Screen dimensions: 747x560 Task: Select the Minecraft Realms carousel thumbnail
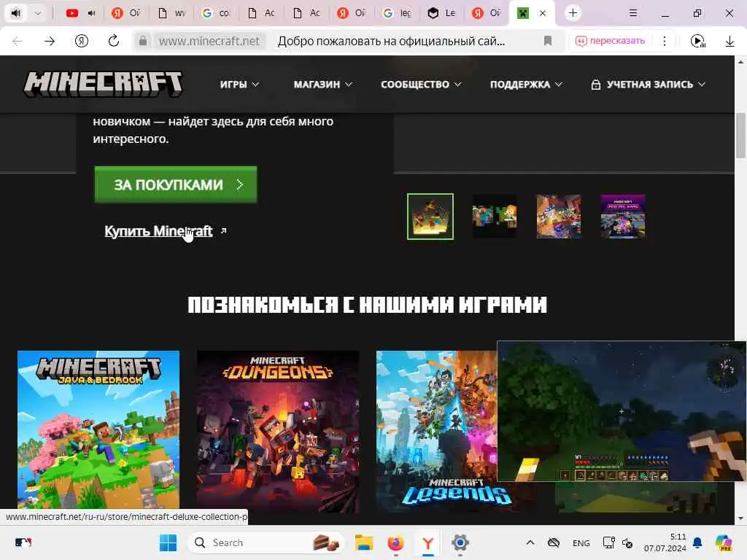click(623, 217)
